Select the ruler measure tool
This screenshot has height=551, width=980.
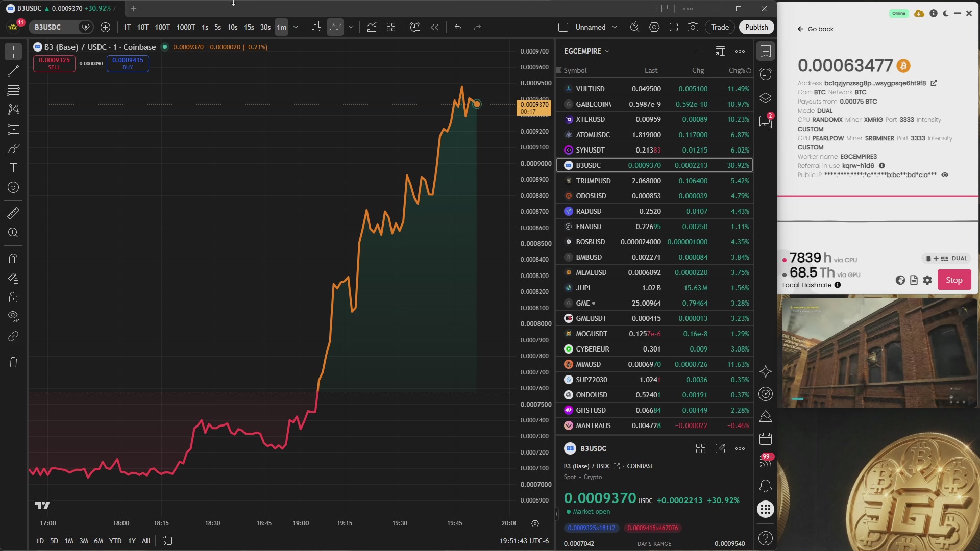[13, 213]
